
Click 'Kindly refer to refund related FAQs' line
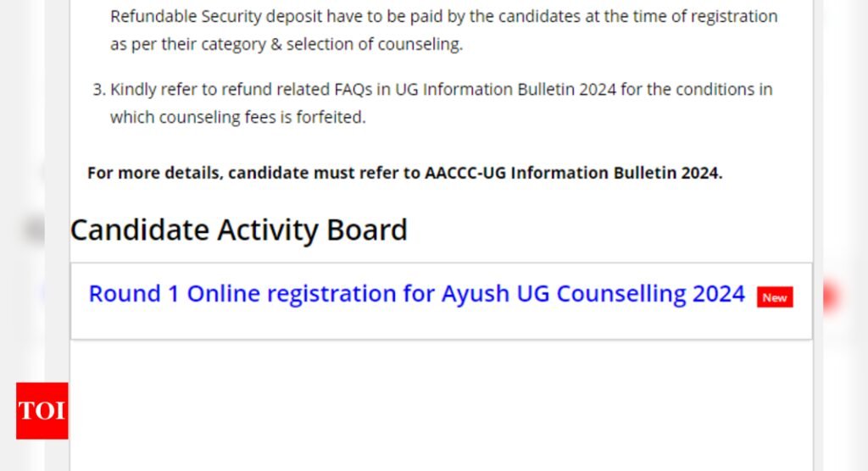[441, 90]
